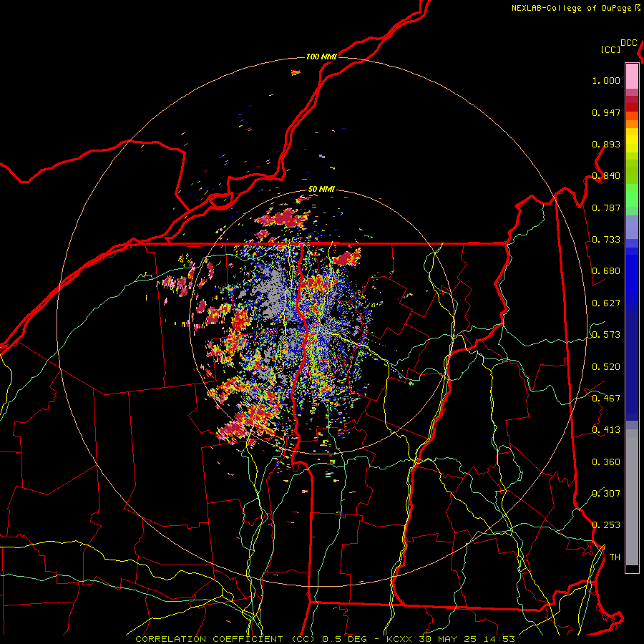644x644 pixels.
Task: Click the 0.413 legend value
Action: [606, 430]
